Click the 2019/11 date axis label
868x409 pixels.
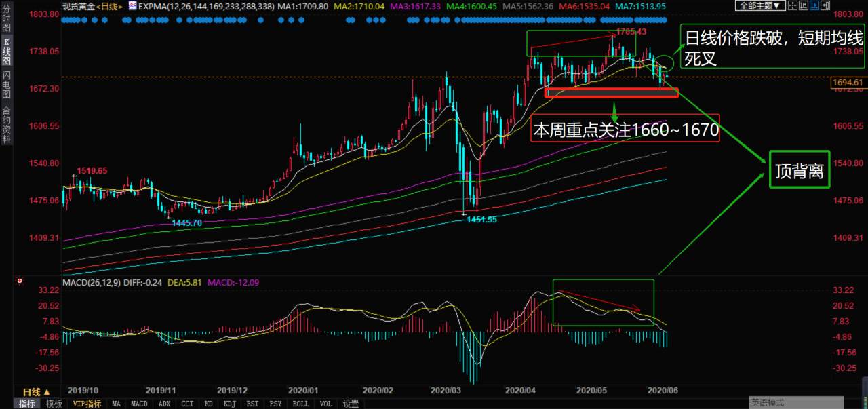[x=161, y=391]
